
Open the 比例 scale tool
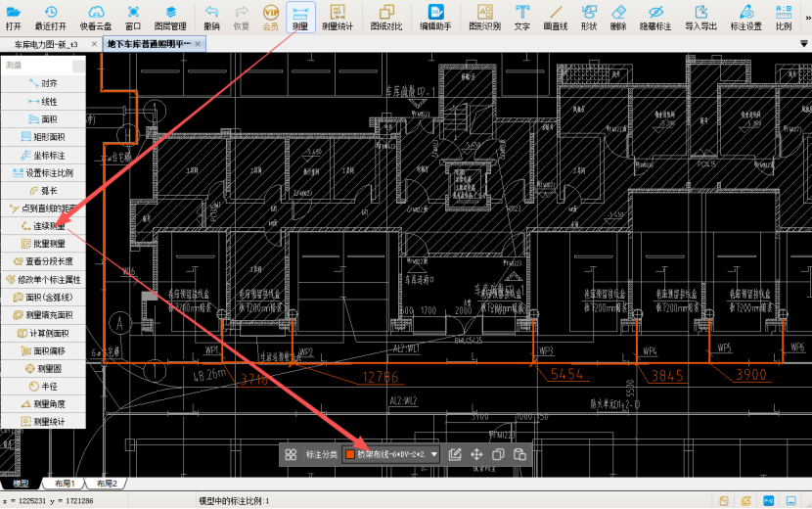tap(784, 18)
